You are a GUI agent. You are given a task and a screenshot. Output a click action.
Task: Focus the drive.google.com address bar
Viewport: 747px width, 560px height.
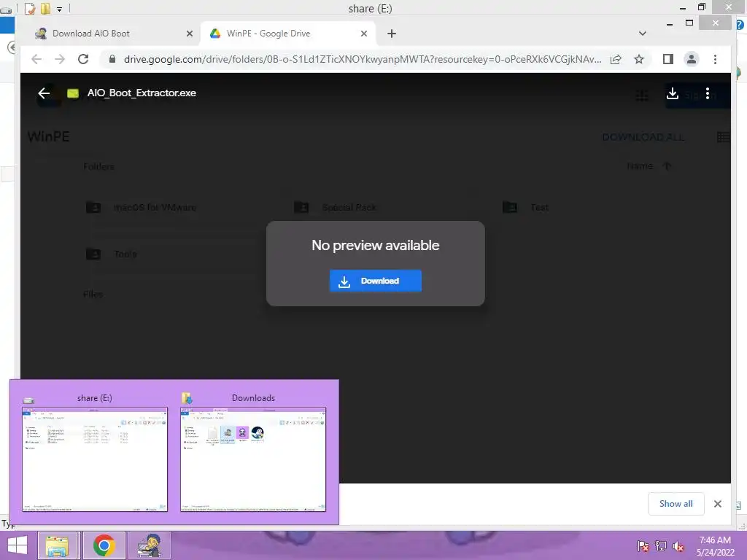(x=362, y=59)
